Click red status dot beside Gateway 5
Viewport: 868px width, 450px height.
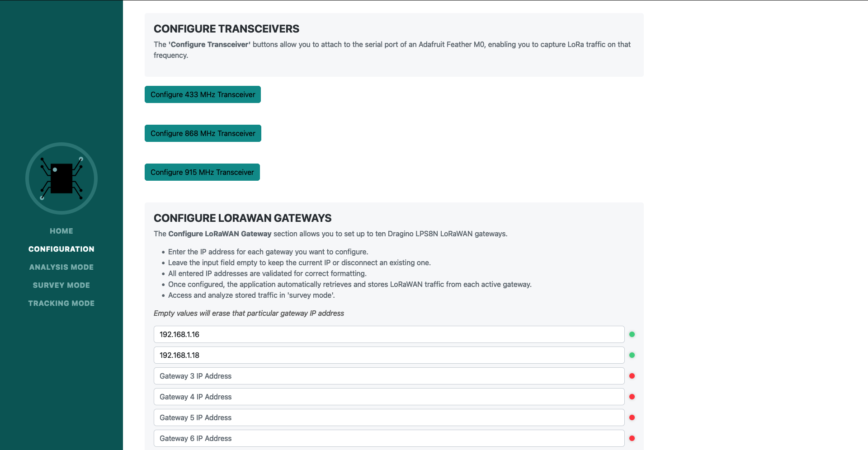pos(632,417)
